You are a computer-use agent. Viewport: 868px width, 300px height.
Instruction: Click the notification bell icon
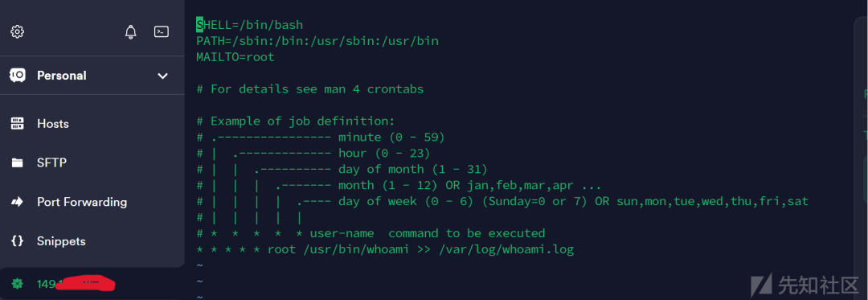(131, 31)
